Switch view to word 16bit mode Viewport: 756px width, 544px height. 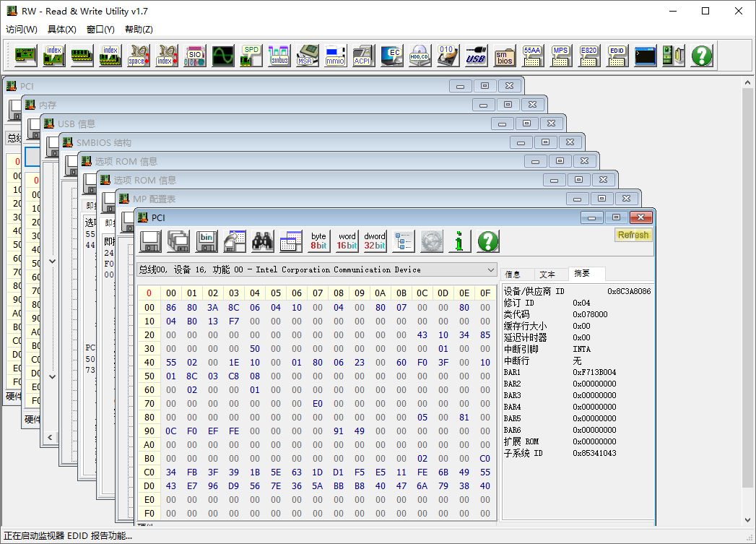pos(347,241)
